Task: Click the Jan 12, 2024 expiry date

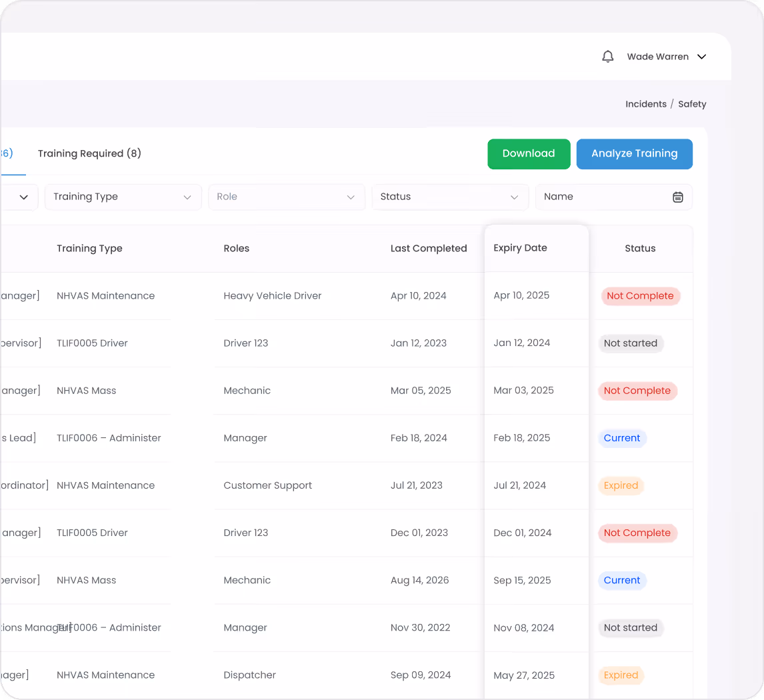Action: click(521, 343)
